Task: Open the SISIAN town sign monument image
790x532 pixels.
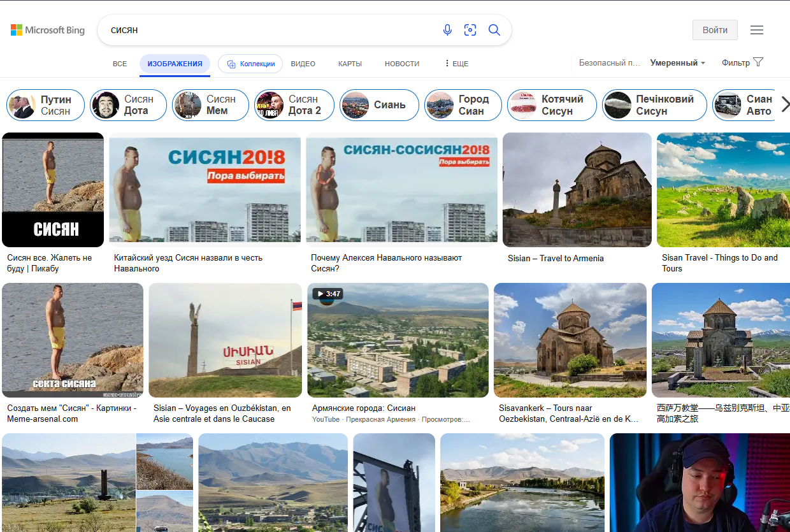Action: (x=226, y=340)
